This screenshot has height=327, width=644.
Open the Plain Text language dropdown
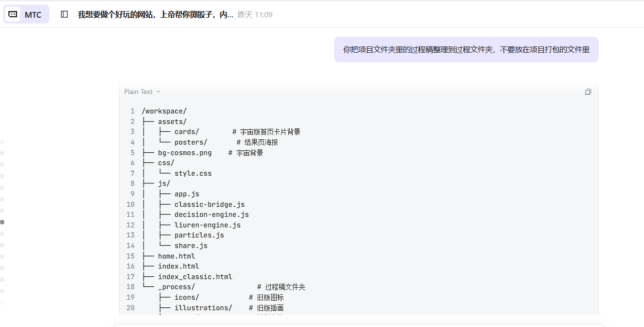pos(142,92)
